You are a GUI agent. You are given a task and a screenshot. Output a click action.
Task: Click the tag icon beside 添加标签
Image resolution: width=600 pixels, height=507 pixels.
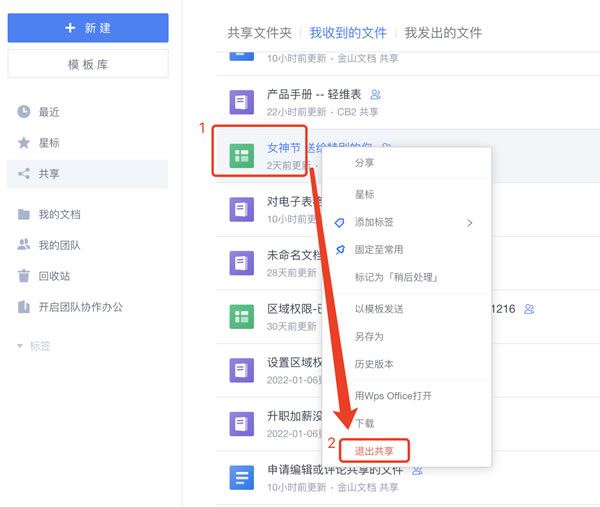(340, 222)
